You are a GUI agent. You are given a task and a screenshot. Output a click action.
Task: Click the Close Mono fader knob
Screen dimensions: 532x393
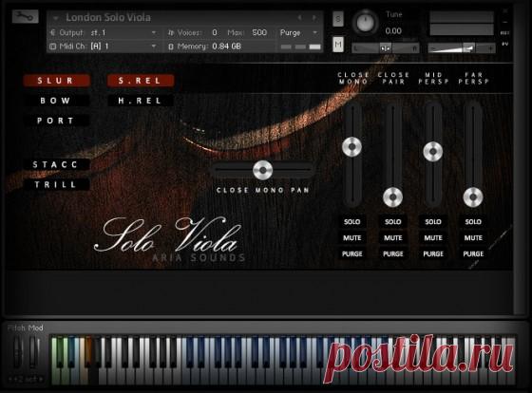351,147
